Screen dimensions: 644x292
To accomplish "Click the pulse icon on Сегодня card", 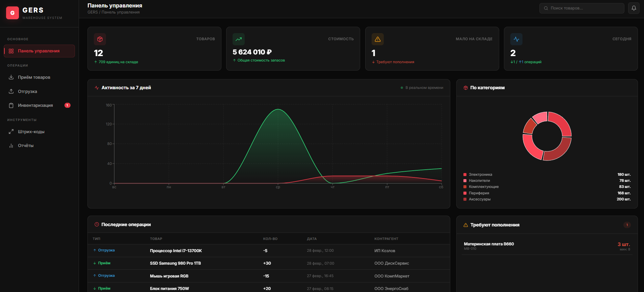I will click(516, 39).
